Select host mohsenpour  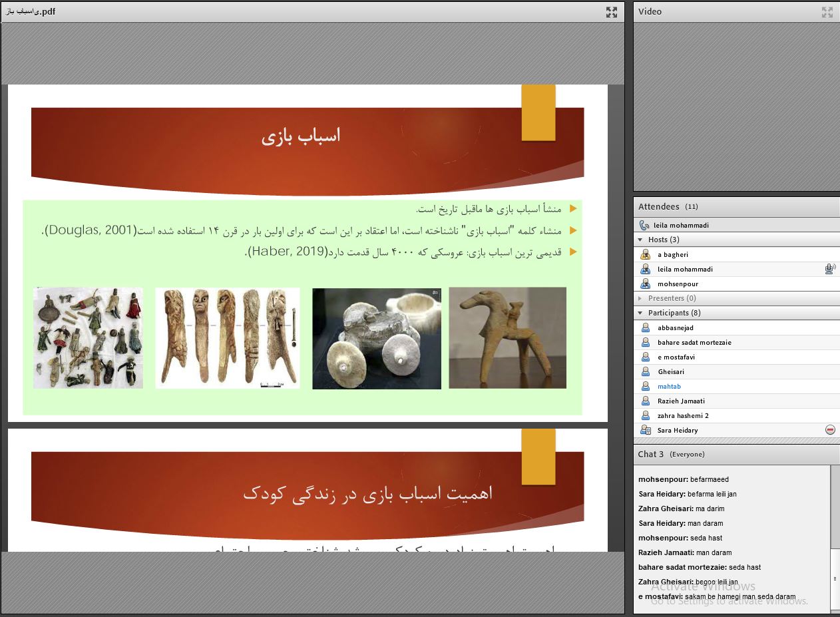click(x=736, y=284)
